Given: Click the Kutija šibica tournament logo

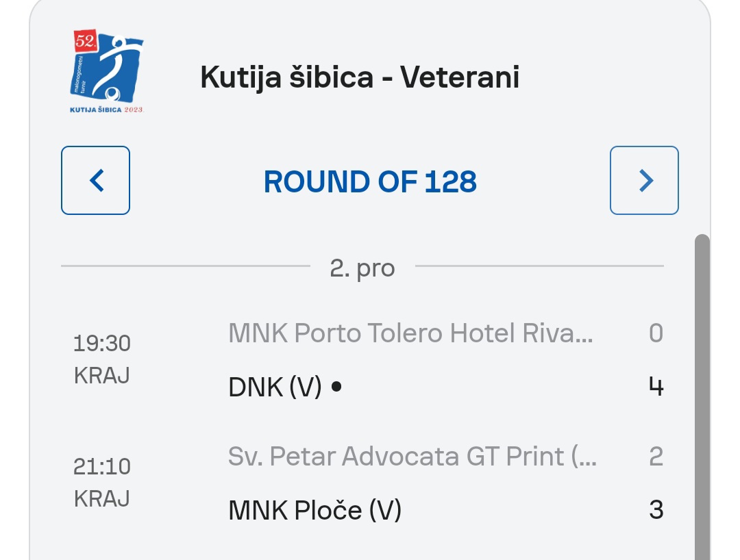Looking at the screenshot, I should [x=107, y=72].
